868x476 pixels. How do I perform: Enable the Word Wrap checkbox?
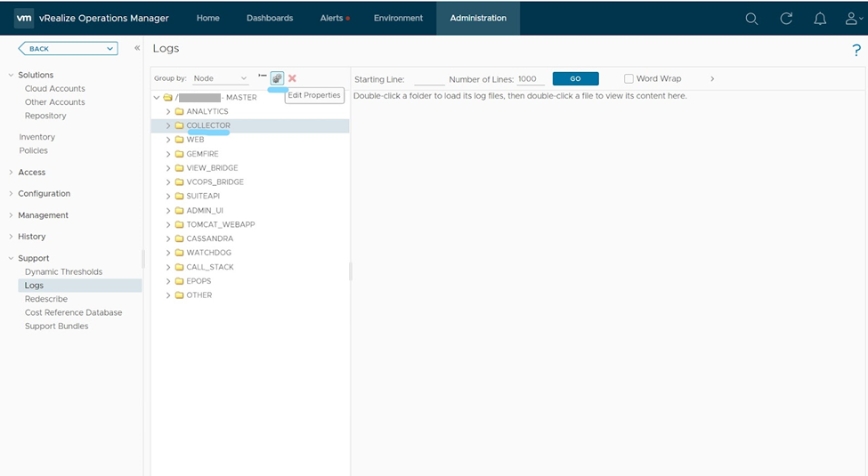(629, 78)
